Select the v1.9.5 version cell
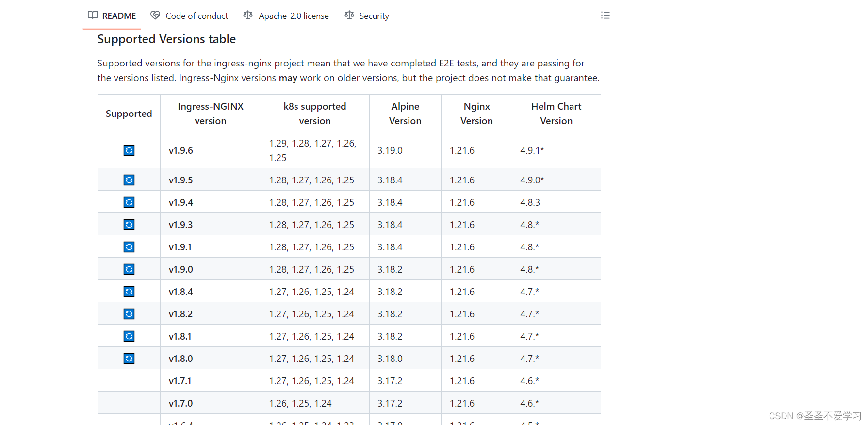This screenshot has height=425, width=868. [x=211, y=180]
